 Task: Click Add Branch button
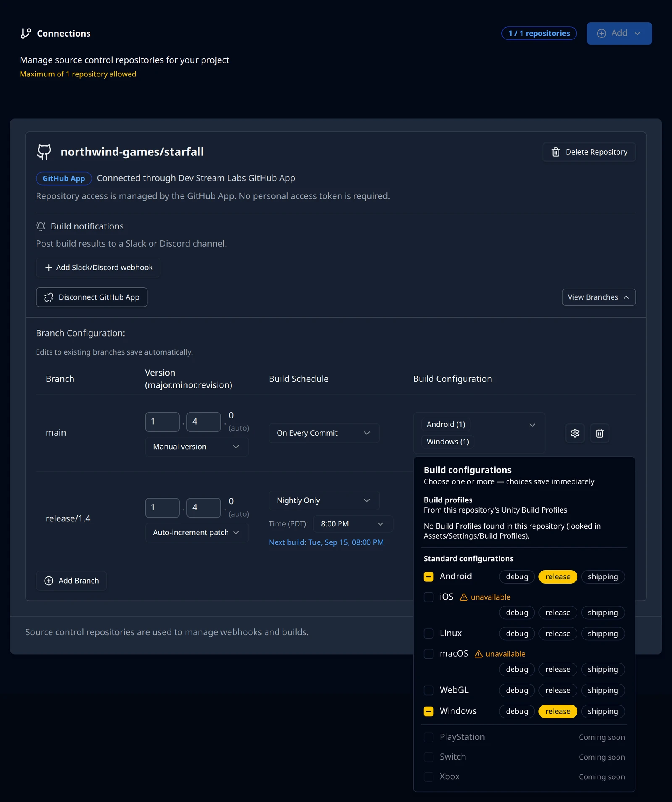(x=71, y=581)
